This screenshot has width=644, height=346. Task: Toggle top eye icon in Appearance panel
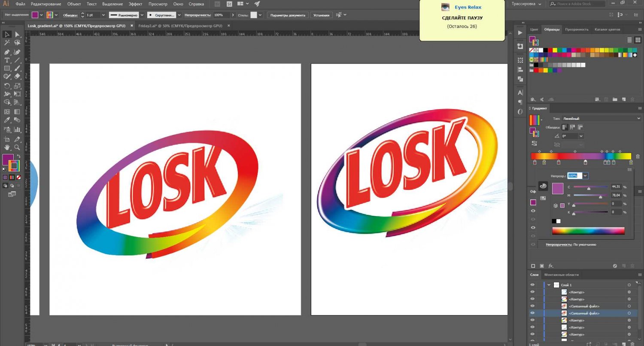(533, 211)
